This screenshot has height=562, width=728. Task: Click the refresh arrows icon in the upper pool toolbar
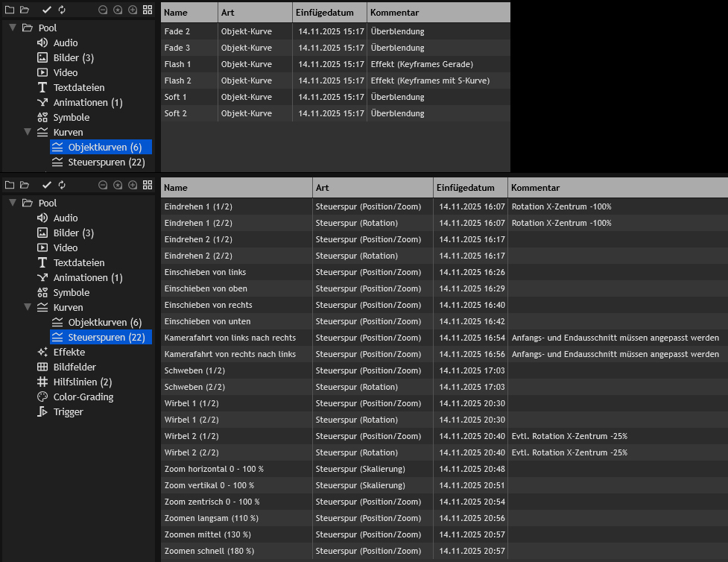pos(62,10)
